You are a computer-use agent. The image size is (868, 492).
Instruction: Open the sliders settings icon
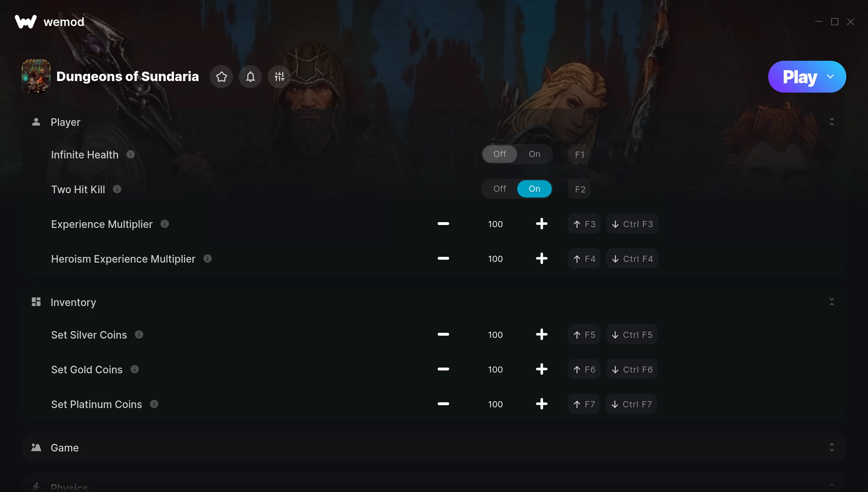(279, 76)
